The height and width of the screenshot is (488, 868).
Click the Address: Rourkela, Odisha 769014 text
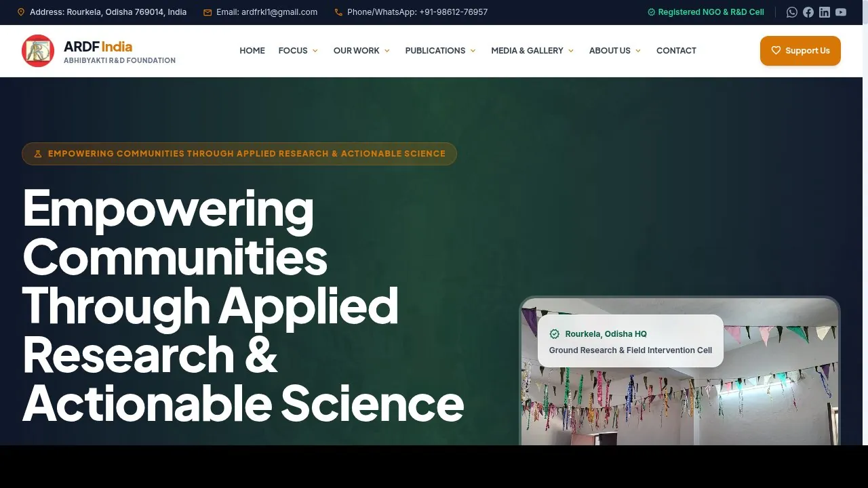tap(108, 12)
